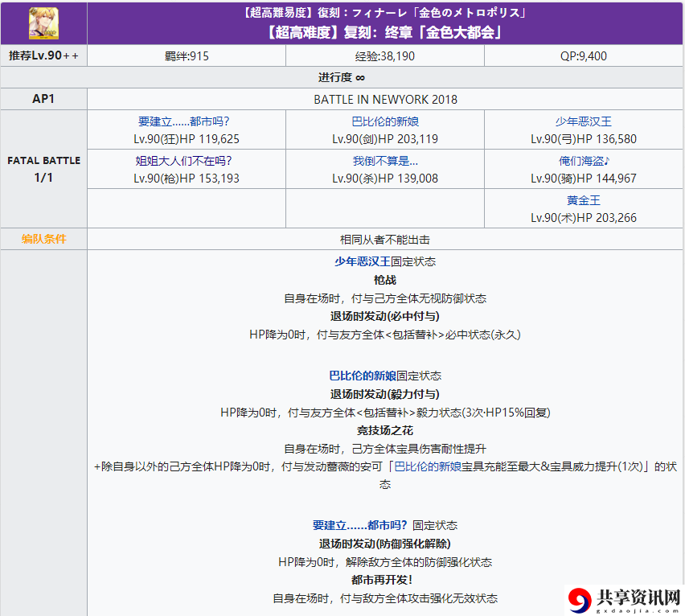Click the golden servant portrait thumbnail
Viewport: 685px width, 616px height.
[43, 23]
